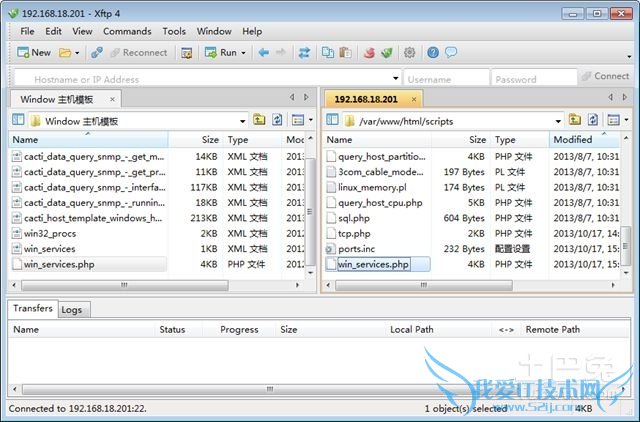The width and height of the screenshot is (640, 422).
Task: Click the Paste toolbar icon
Action: [345, 53]
